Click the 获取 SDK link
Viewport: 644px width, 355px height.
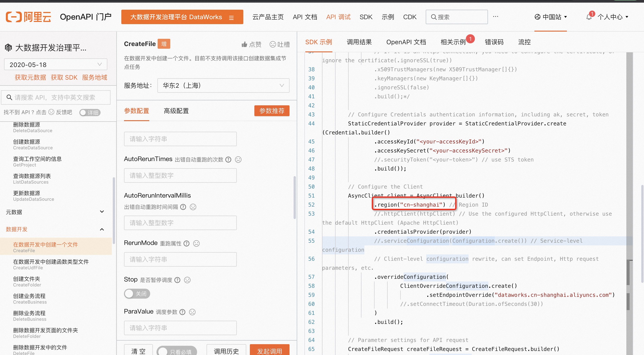click(64, 78)
